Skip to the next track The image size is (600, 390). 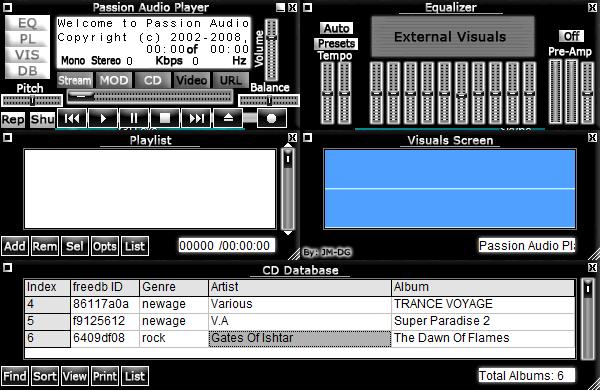196,118
